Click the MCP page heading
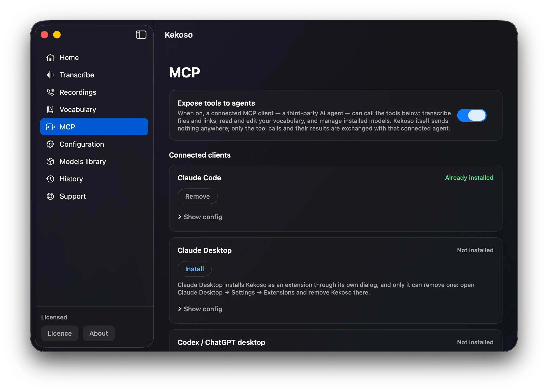Viewport: 548px width, 392px height. [x=184, y=73]
